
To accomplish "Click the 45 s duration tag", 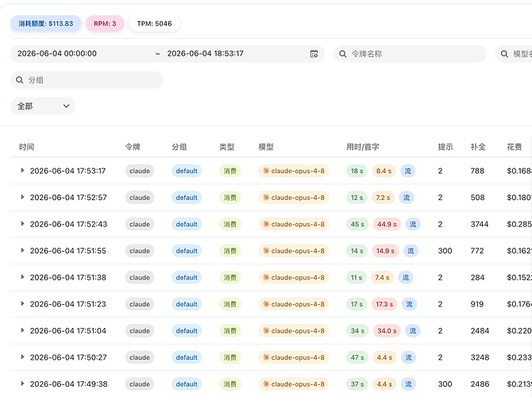I will (x=357, y=224).
